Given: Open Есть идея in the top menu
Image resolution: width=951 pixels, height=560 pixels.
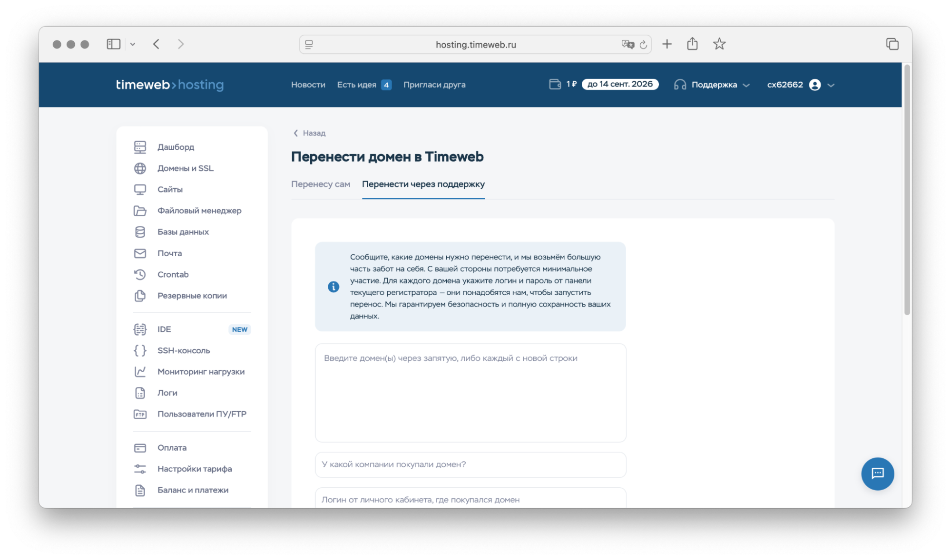Looking at the screenshot, I should pyautogui.click(x=357, y=85).
